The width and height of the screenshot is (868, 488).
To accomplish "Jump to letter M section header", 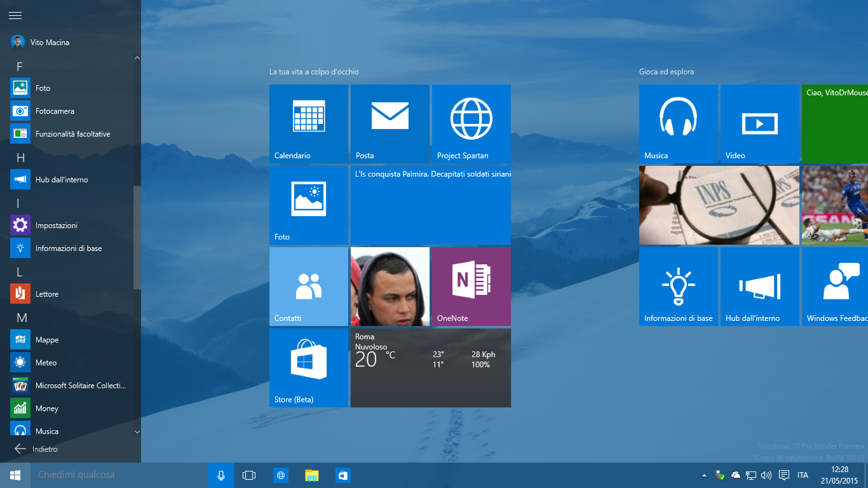I will pyautogui.click(x=22, y=318).
